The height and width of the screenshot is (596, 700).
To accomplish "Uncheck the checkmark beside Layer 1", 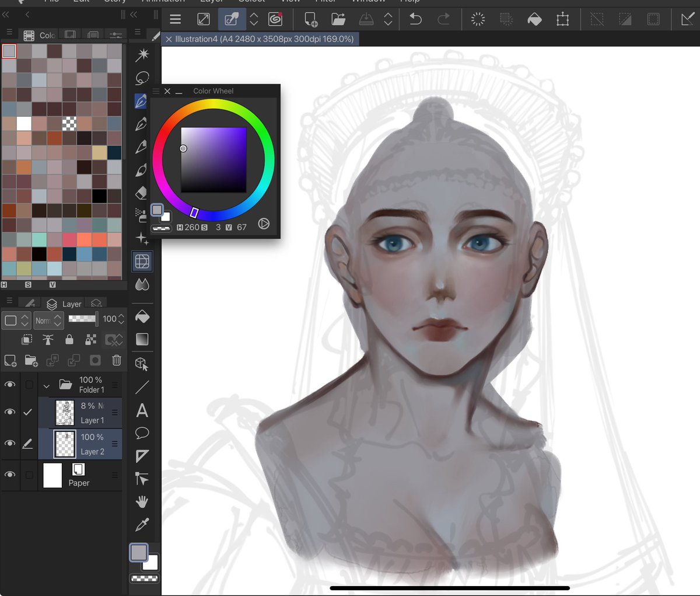I will pyautogui.click(x=27, y=412).
